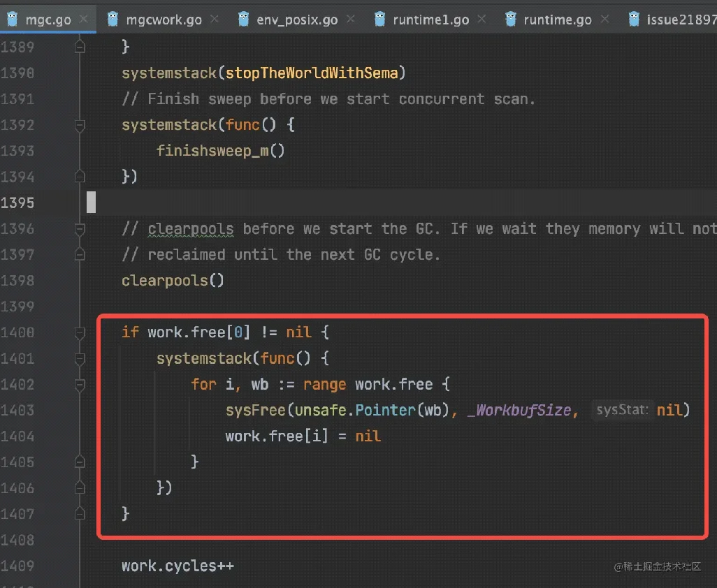This screenshot has width=717, height=588.
Task: Click range keyword on line 1402
Action: (324, 385)
